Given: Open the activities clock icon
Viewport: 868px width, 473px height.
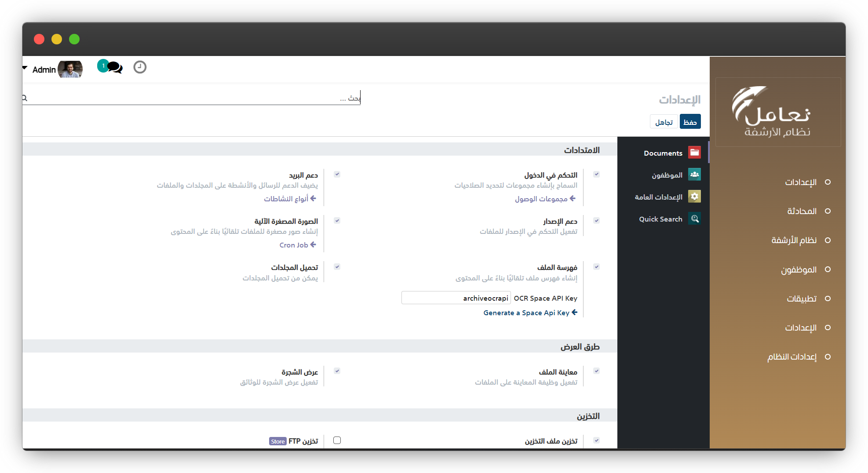Looking at the screenshot, I should (x=140, y=67).
